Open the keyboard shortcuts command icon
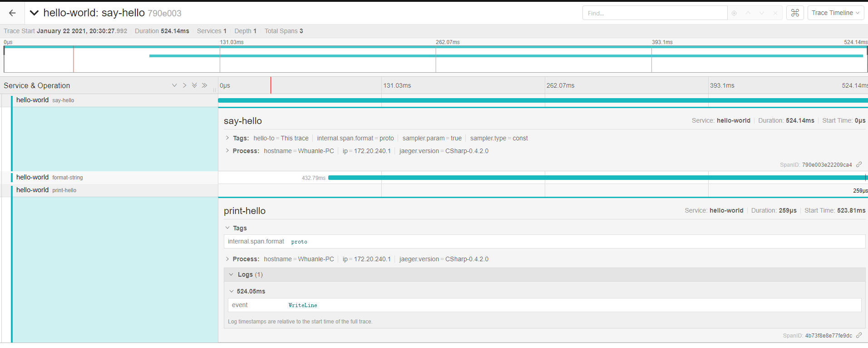This screenshot has width=868, height=348. (x=795, y=13)
